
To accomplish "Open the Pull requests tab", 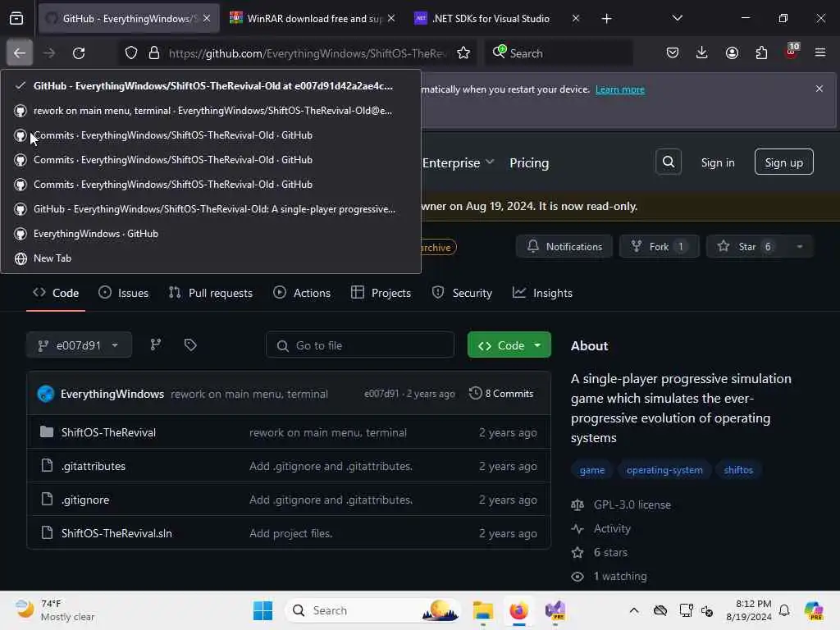I will click(211, 293).
